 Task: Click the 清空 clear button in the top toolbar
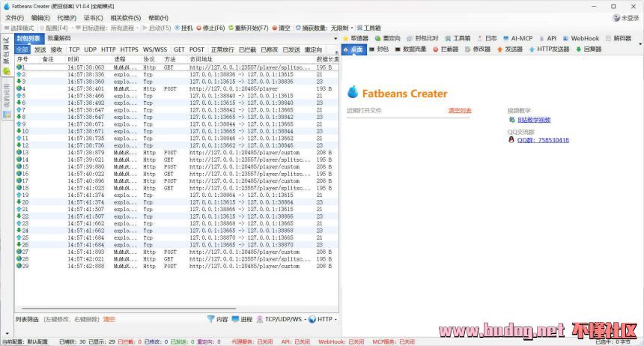point(282,28)
